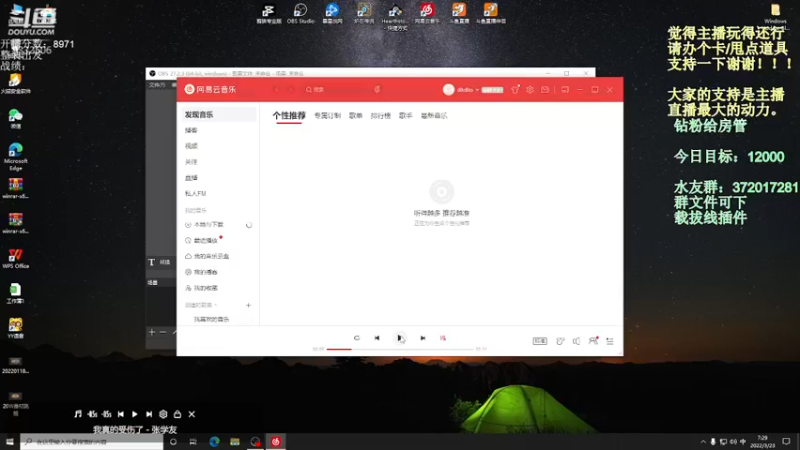The height and width of the screenshot is (450, 800).
Task: Click OBS add source plus button
Action: click(152, 332)
